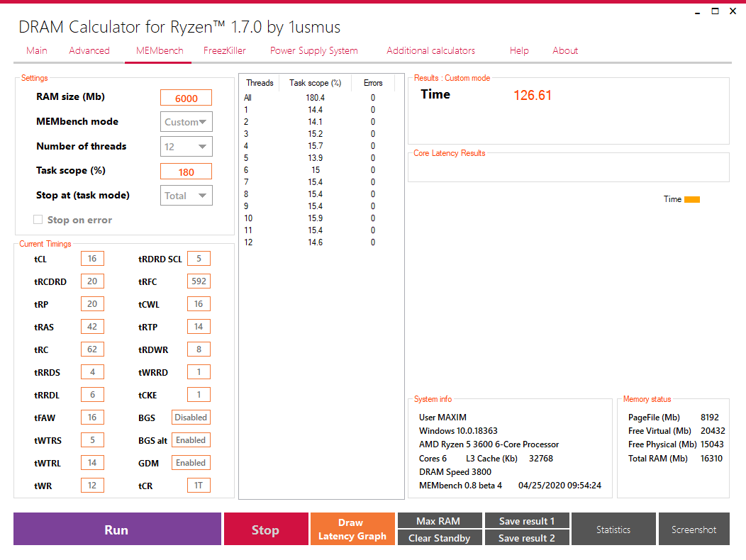Click the tRRDS value field
The image size is (746, 560).
[92, 371]
